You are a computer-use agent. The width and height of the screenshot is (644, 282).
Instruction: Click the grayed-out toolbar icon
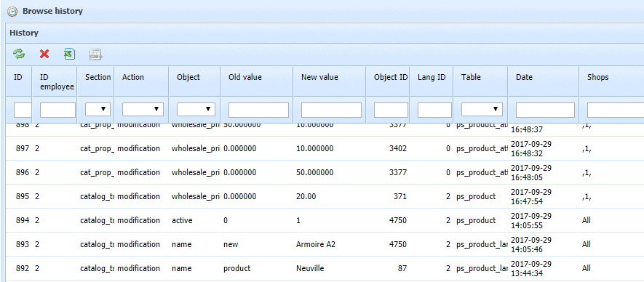(96, 54)
